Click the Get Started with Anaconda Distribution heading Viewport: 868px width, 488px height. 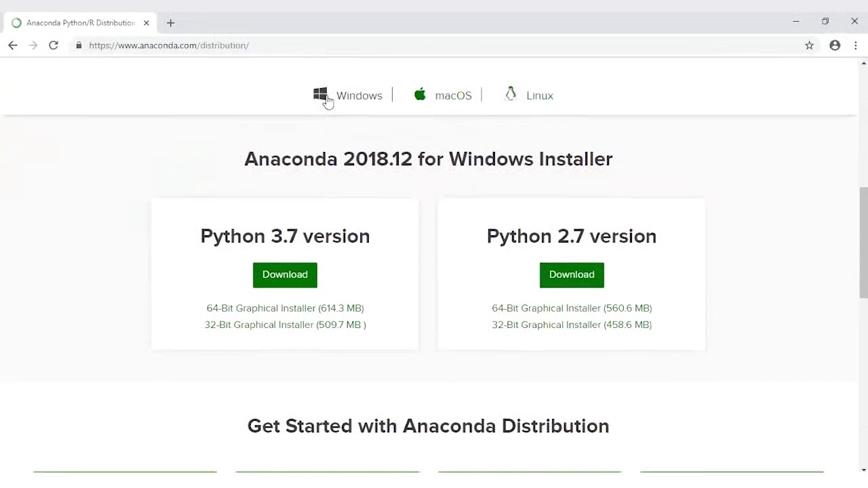pyautogui.click(x=429, y=426)
